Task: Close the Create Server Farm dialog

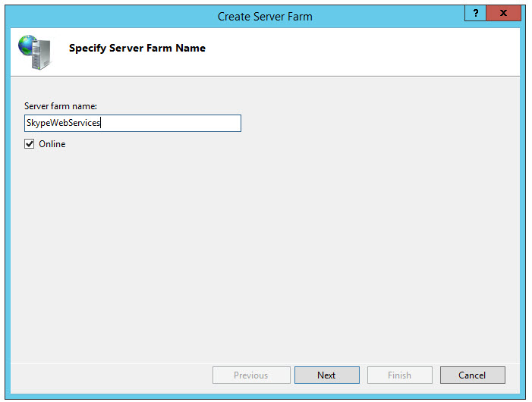Action: coord(503,14)
